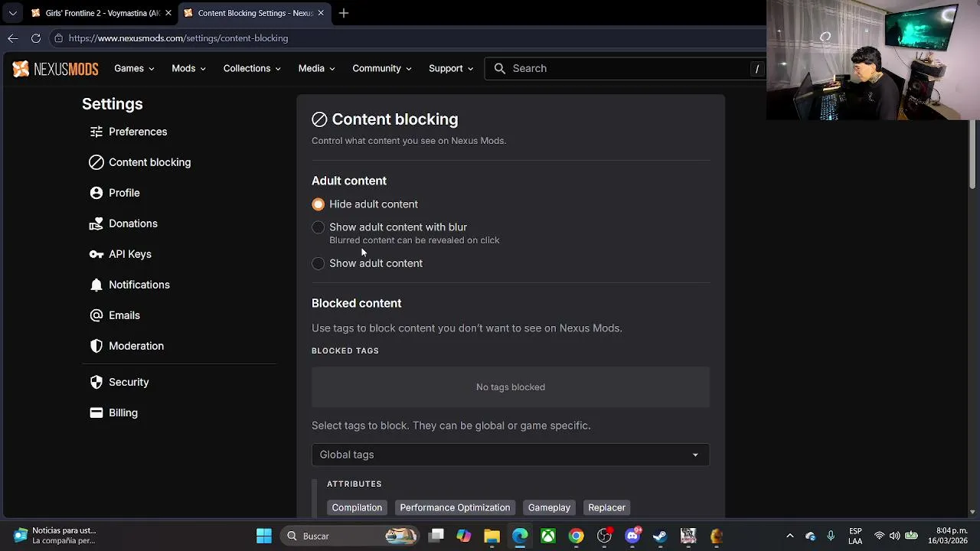Click the Notifications bell icon
Image resolution: width=980 pixels, height=551 pixels.
96,285
